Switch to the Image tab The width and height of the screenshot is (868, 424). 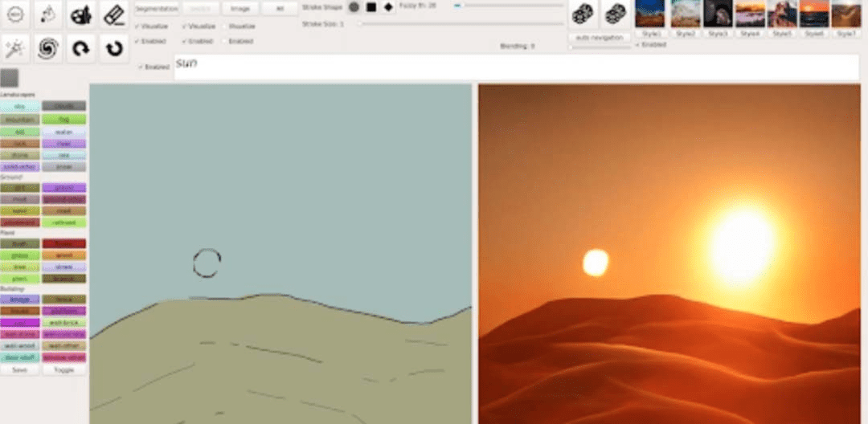[240, 8]
